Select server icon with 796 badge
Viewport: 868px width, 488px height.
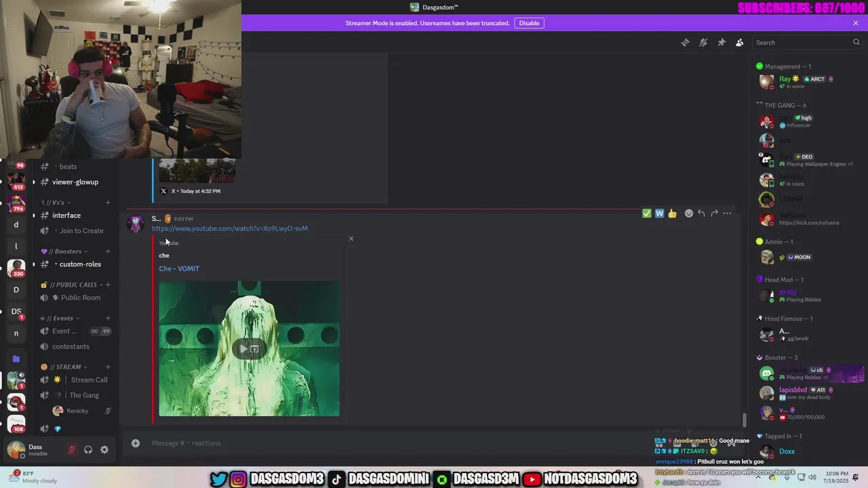pyautogui.click(x=16, y=202)
